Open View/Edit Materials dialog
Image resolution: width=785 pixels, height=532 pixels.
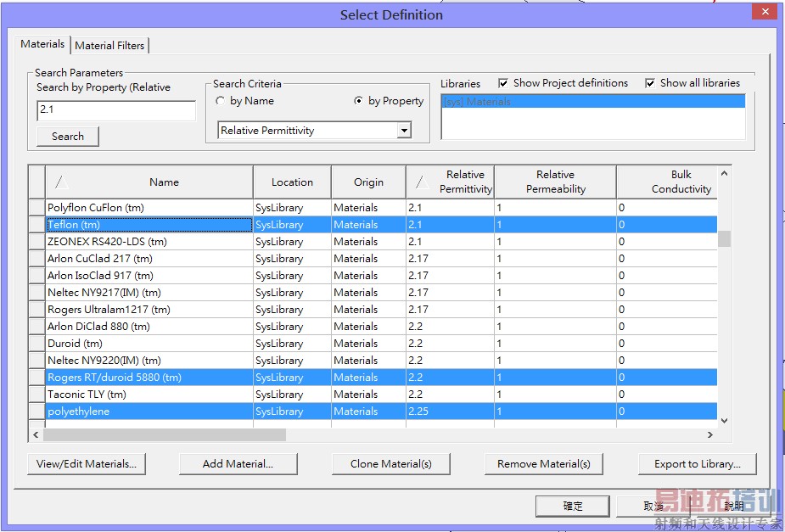(87, 464)
